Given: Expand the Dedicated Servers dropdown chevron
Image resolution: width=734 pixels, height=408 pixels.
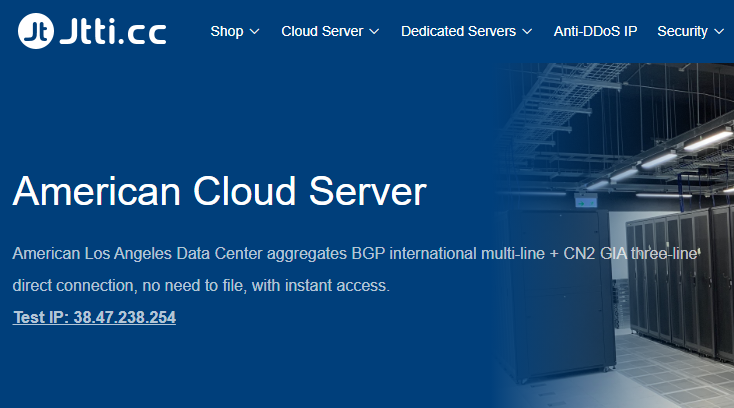Looking at the screenshot, I should click(x=527, y=32).
